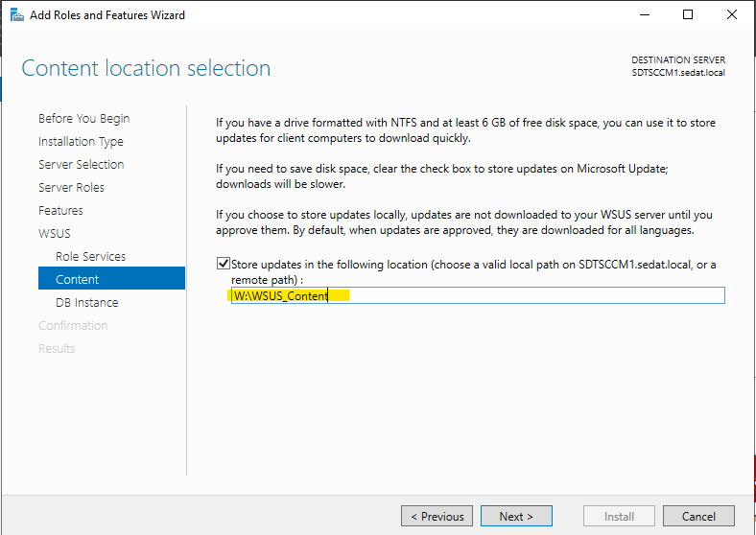Select the highlighted Content step
The image size is (756, 535).
click(x=111, y=278)
